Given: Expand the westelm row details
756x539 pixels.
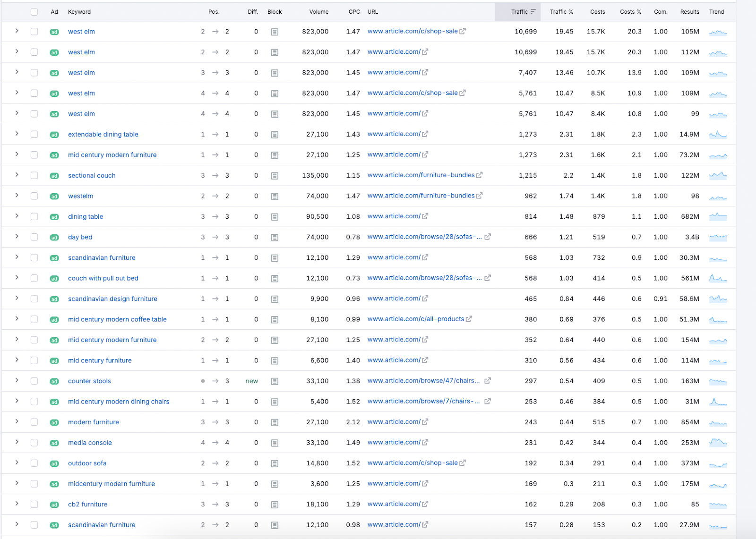Looking at the screenshot, I should (x=17, y=195).
